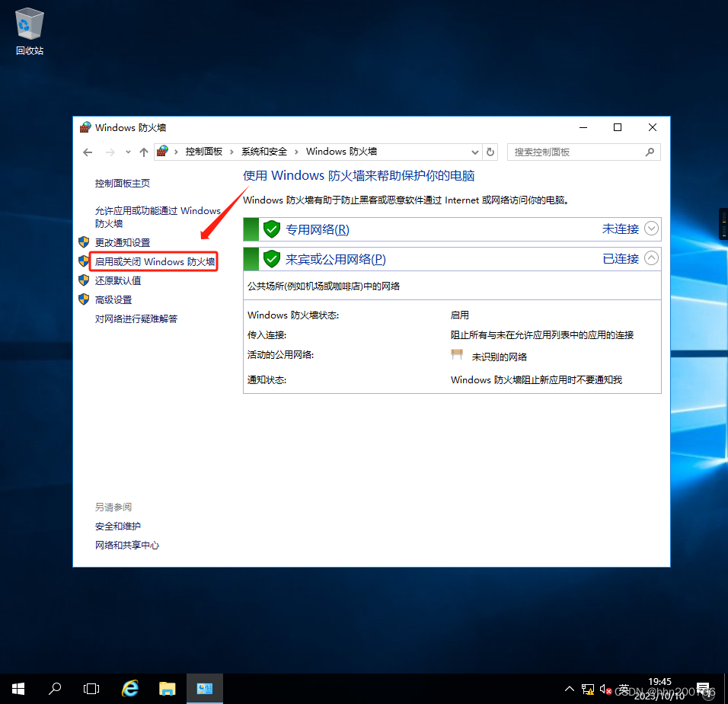
Task: Show hidden tray icons chevron
Action: tap(569, 689)
